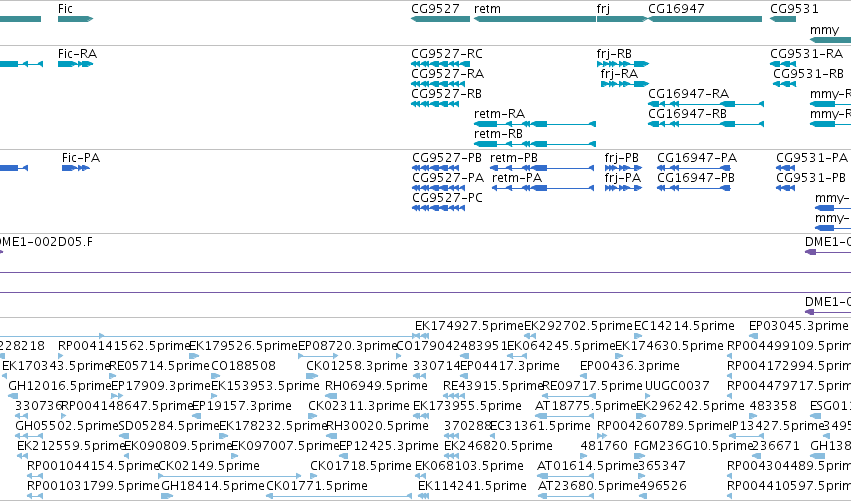
Task: Click the EK114241.5prime EST label
Action: [x=472, y=486]
